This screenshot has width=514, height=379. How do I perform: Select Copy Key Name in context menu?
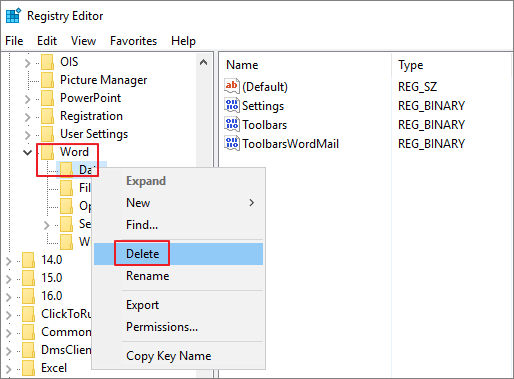[x=178, y=356]
